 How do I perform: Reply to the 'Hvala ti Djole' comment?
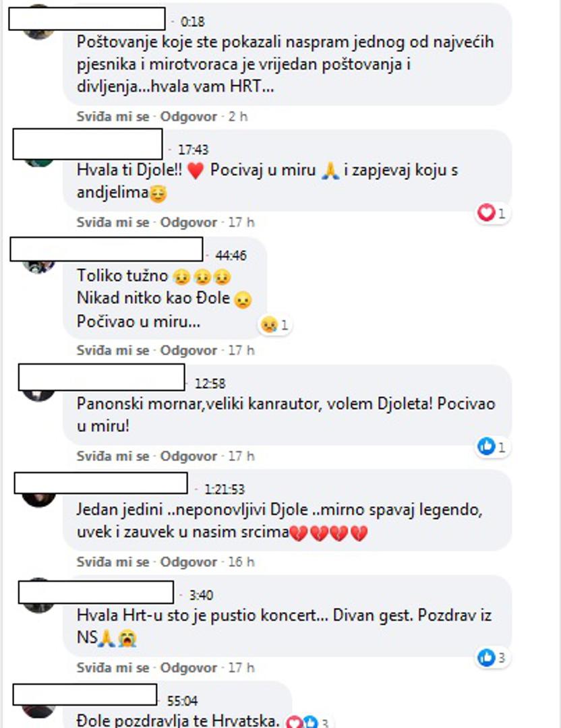pyautogui.click(x=189, y=222)
